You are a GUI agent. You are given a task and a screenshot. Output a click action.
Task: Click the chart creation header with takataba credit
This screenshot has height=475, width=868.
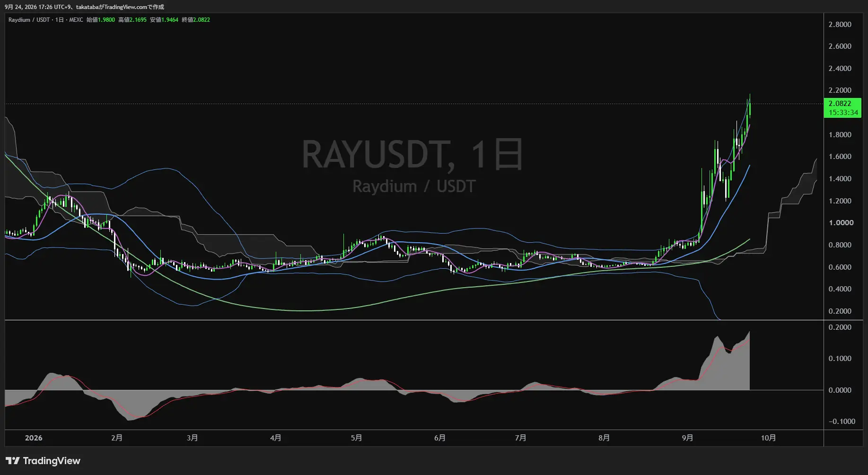click(85, 7)
